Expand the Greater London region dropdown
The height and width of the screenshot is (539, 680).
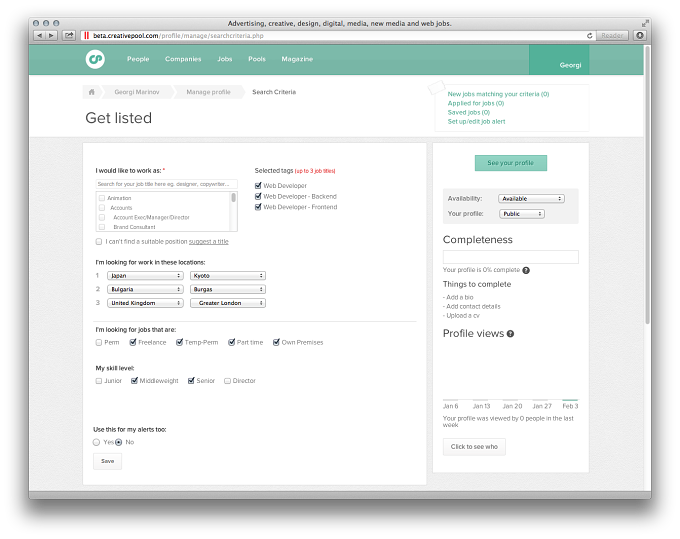[x=228, y=303]
